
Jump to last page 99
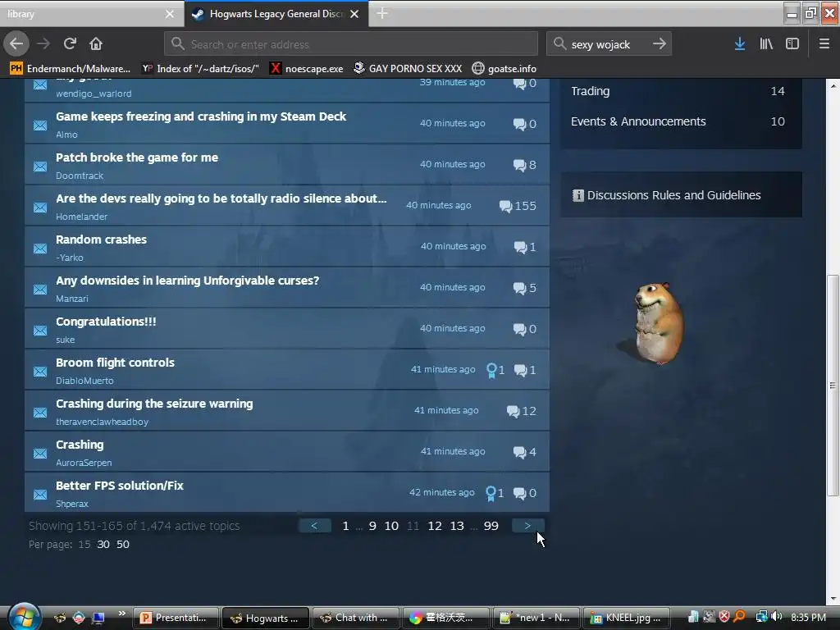coord(491,526)
